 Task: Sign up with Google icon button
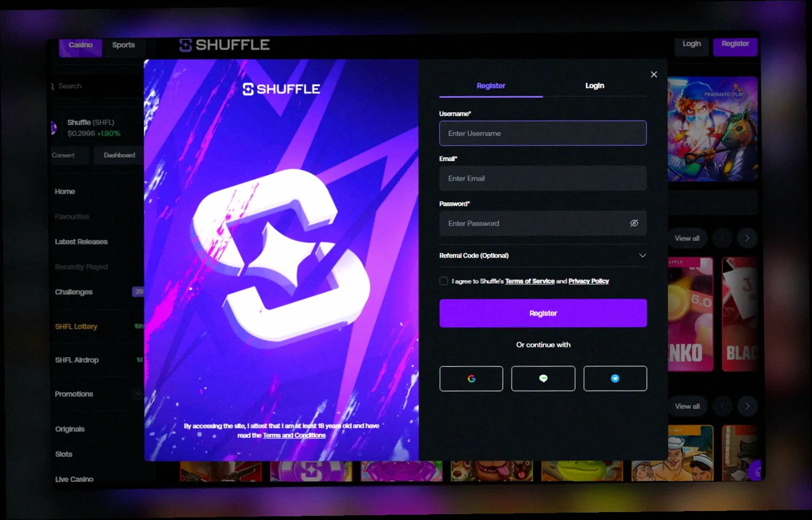coord(471,379)
